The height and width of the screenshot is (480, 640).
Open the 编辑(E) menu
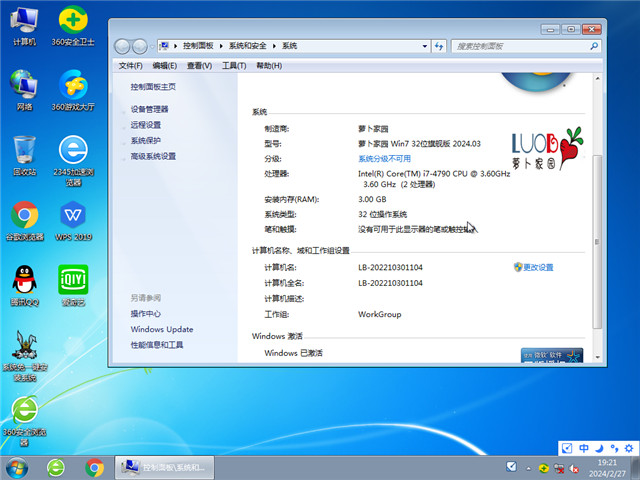164,66
